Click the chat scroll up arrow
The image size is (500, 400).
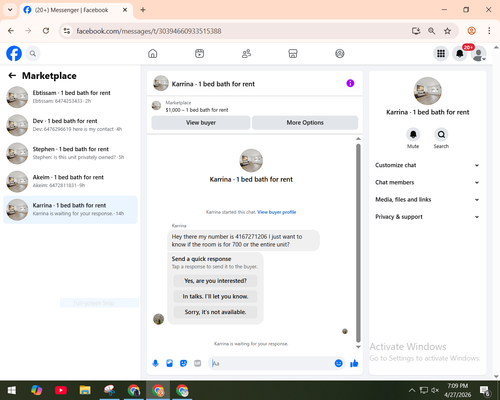click(x=358, y=139)
